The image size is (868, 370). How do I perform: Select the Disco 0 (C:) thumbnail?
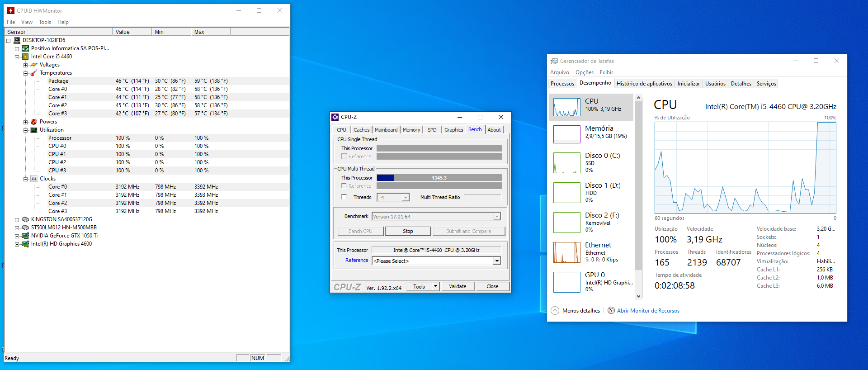pyautogui.click(x=567, y=163)
